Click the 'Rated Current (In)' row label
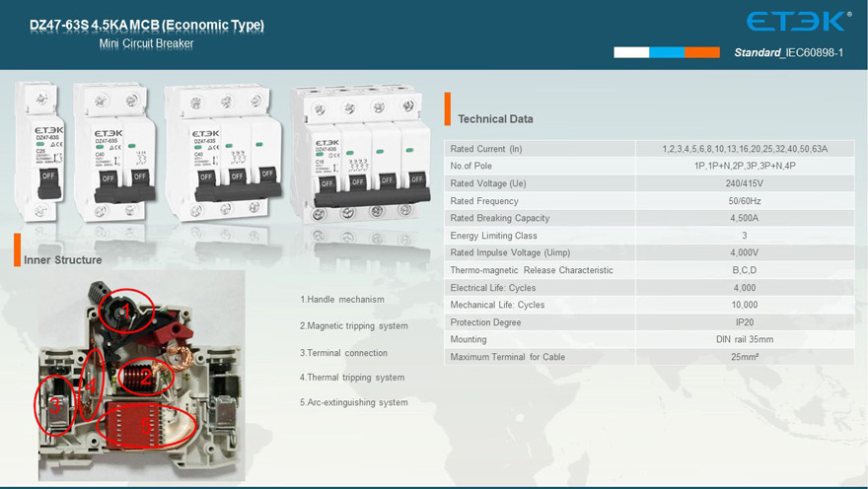Viewport: 868px width, 489px height. pyautogui.click(x=486, y=149)
